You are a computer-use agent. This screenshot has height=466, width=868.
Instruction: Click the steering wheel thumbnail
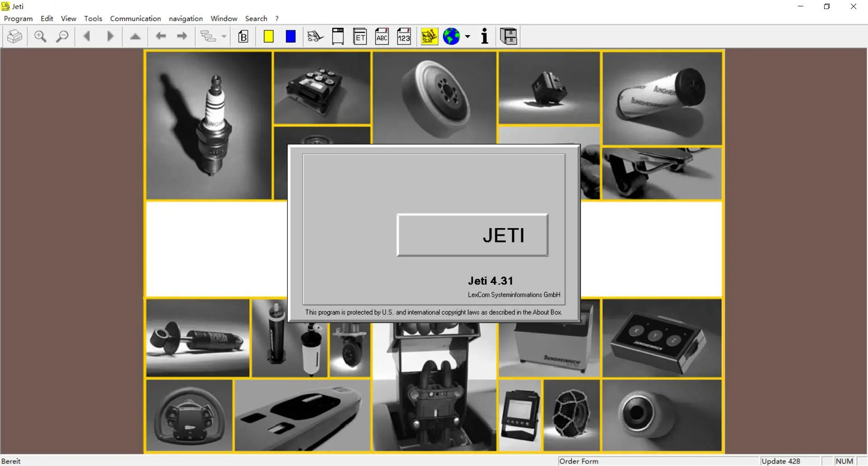click(189, 415)
